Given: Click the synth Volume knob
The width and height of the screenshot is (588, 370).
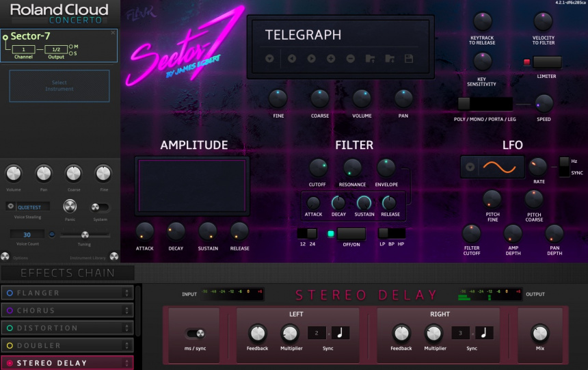Looking at the screenshot, I should 362,98.
